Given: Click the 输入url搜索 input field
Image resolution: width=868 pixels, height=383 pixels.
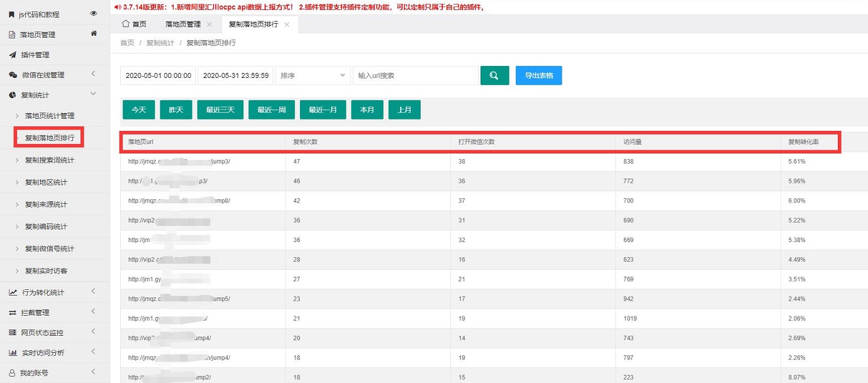Looking at the screenshot, I should pos(415,75).
